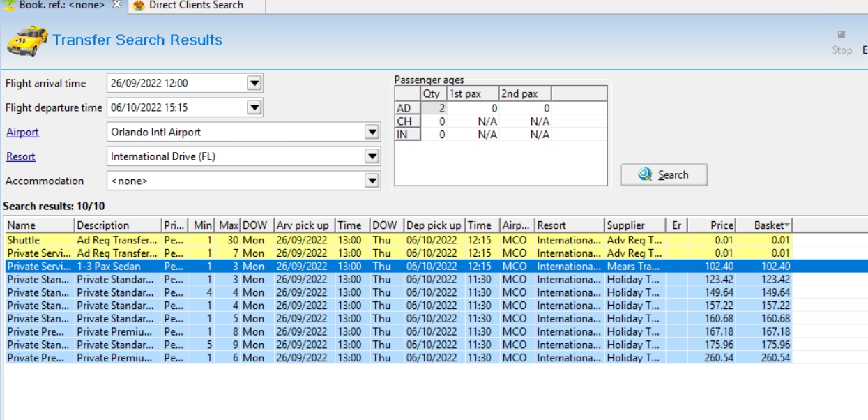
Task: Click the Orlando Intl Airport field
Action: pos(244,133)
